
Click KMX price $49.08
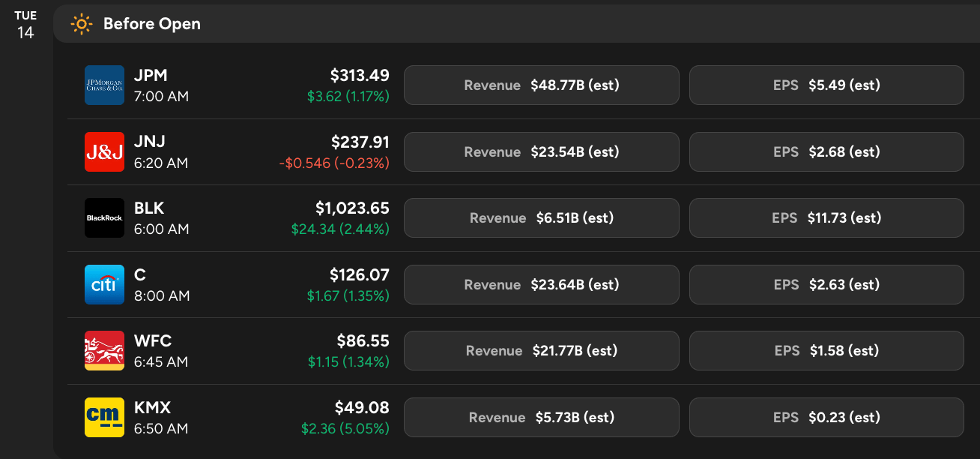[362, 407]
